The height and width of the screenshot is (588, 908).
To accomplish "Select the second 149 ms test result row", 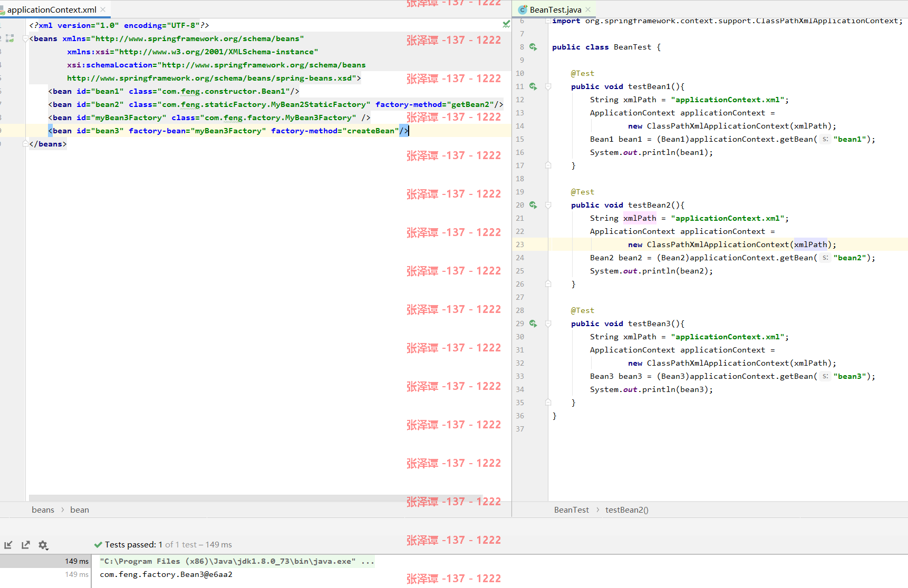I will click(x=45, y=574).
